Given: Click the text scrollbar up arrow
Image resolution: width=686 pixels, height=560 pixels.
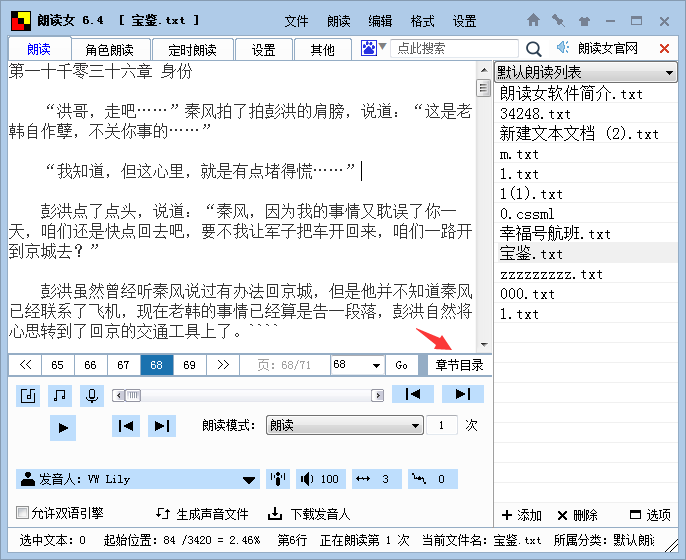Looking at the screenshot, I should (483, 70).
